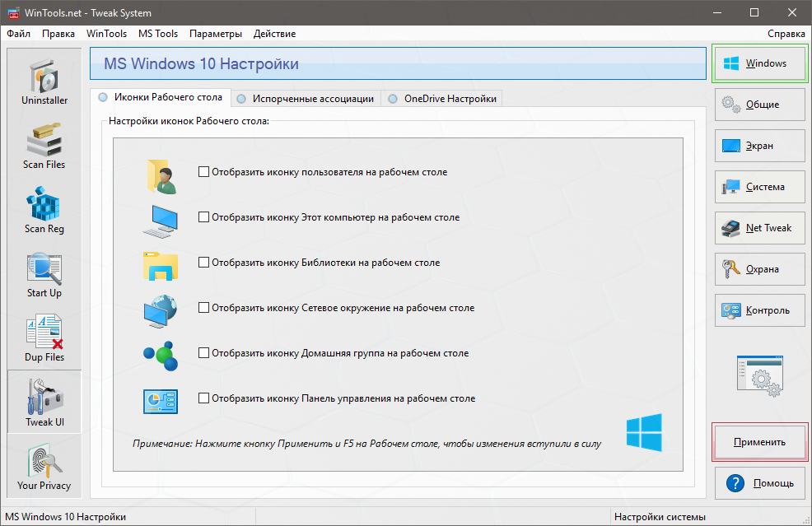
Task: Open 'OneDrive Настройки' tab
Action: pos(441,98)
